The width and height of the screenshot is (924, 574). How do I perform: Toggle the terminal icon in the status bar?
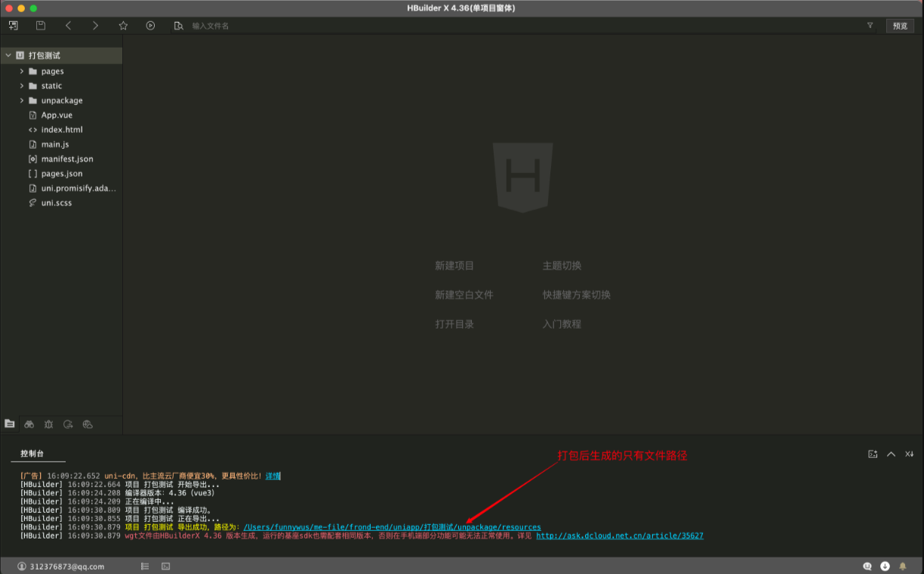coord(165,566)
